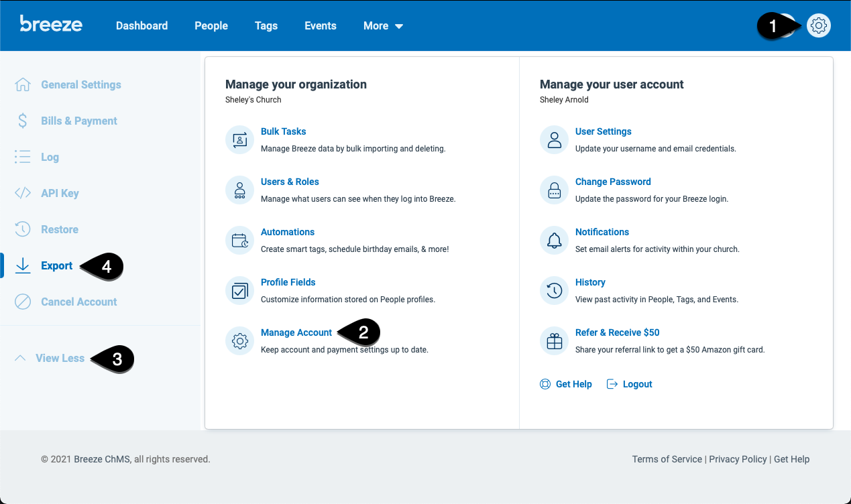
Task: Open the Change Password link
Action: [613, 182]
